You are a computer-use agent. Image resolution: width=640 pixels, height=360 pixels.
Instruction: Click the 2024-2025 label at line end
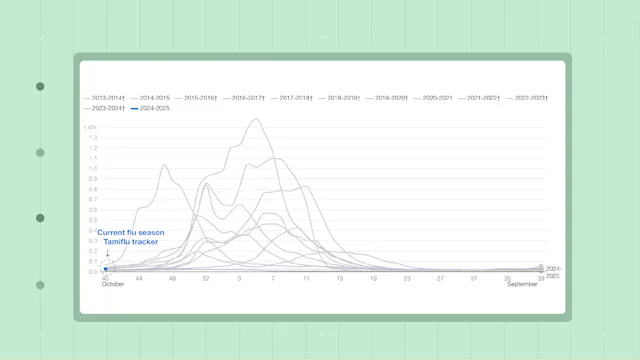tap(553, 272)
